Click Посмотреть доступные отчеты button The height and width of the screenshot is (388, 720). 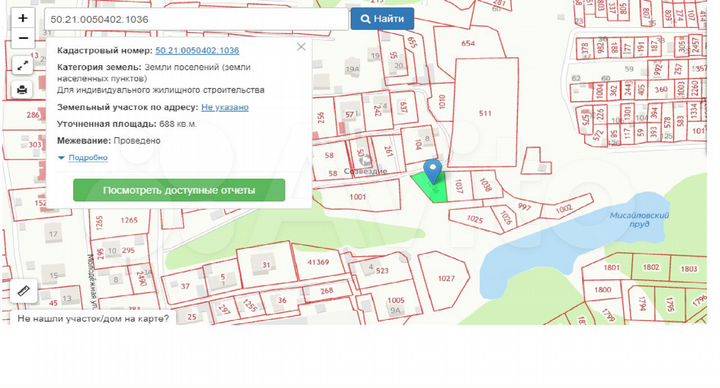point(179,190)
